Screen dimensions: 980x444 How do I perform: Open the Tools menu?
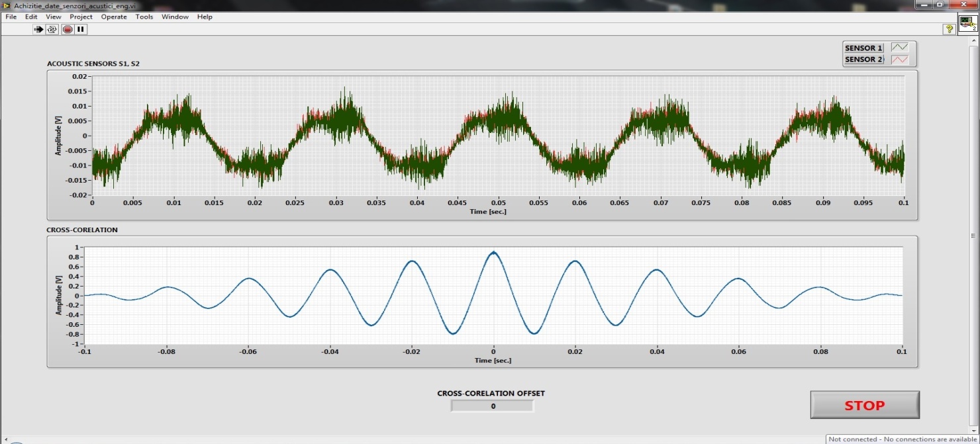(144, 17)
